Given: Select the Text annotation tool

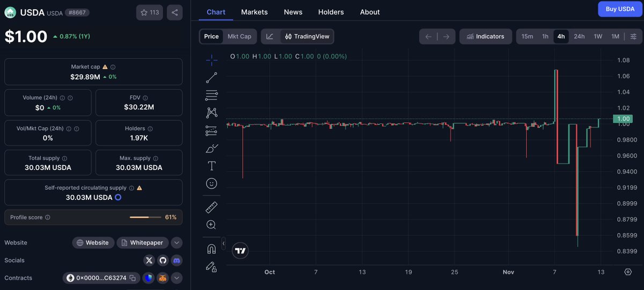Looking at the screenshot, I should point(211,166).
